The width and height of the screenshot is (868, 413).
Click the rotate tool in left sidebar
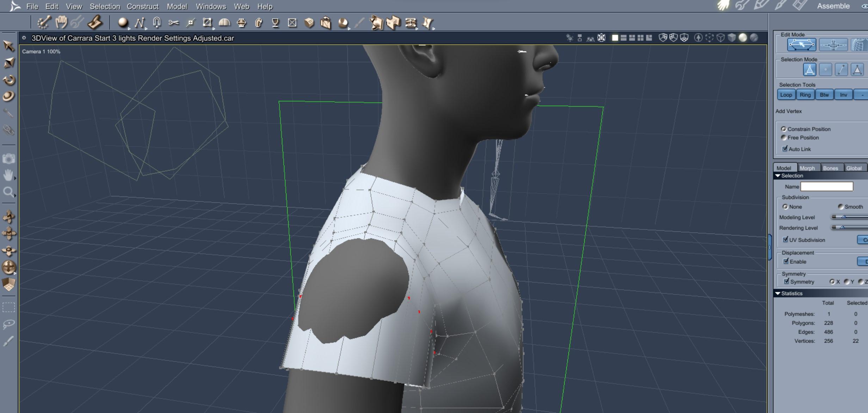[x=9, y=80]
